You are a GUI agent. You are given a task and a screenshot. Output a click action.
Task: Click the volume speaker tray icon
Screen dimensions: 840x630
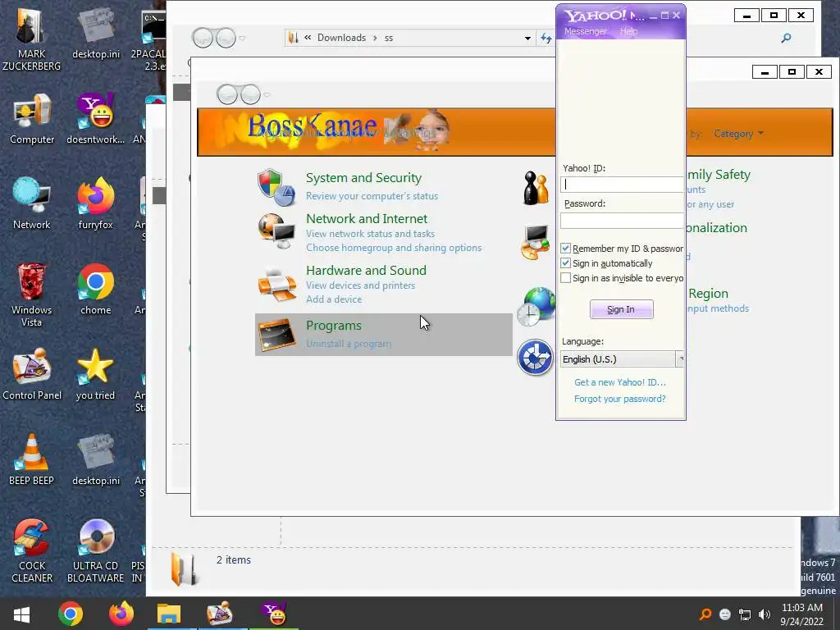[x=765, y=614]
